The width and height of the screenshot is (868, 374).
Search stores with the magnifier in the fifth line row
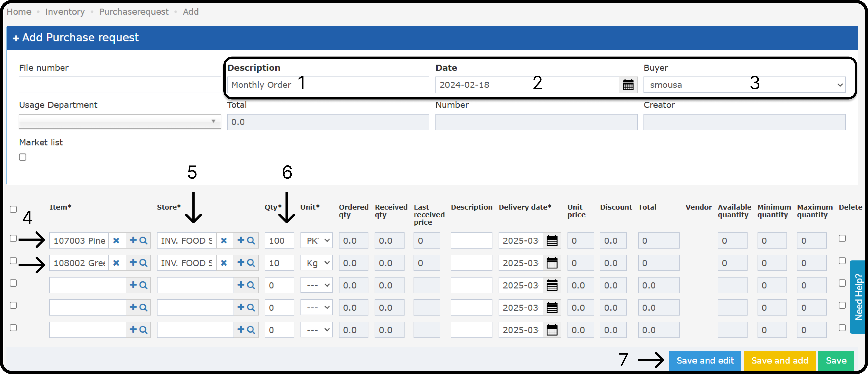pos(251,330)
